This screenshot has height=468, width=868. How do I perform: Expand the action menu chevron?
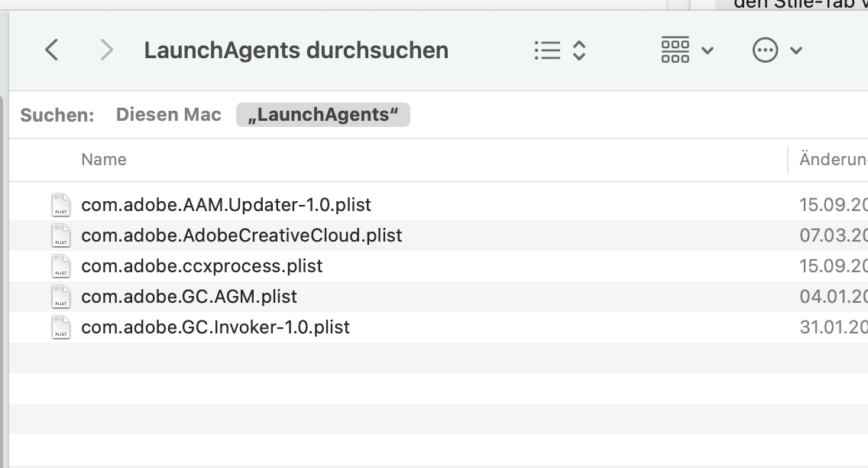796,50
